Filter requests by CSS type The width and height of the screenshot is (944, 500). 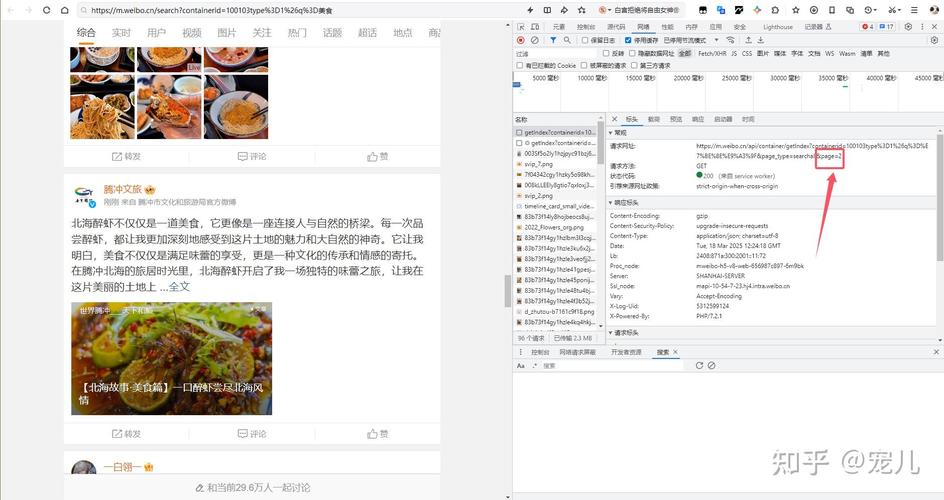(x=747, y=54)
